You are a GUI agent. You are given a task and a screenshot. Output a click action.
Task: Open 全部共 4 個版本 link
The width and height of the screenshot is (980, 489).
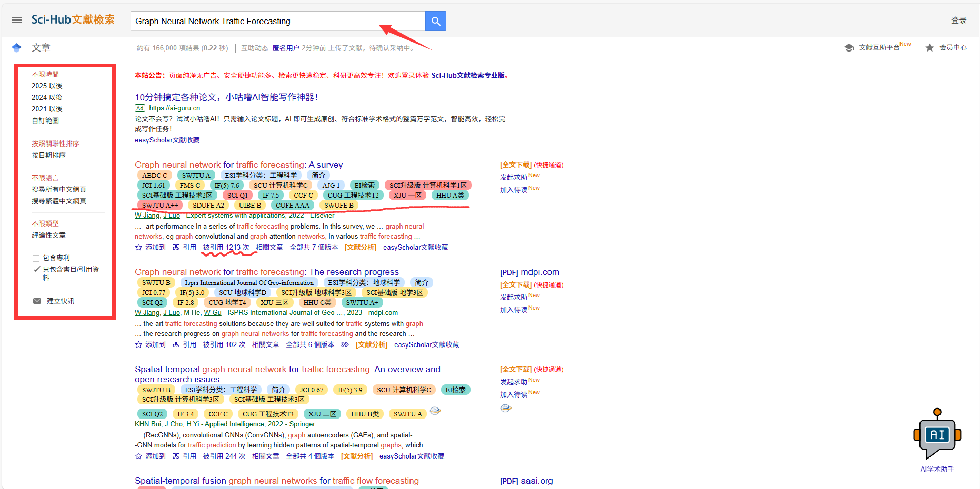(310, 456)
